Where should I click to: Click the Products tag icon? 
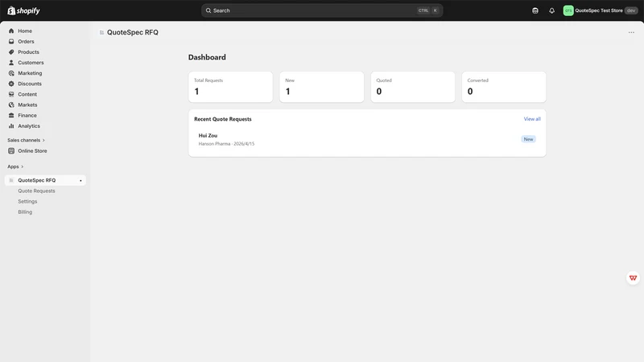[x=11, y=52]
